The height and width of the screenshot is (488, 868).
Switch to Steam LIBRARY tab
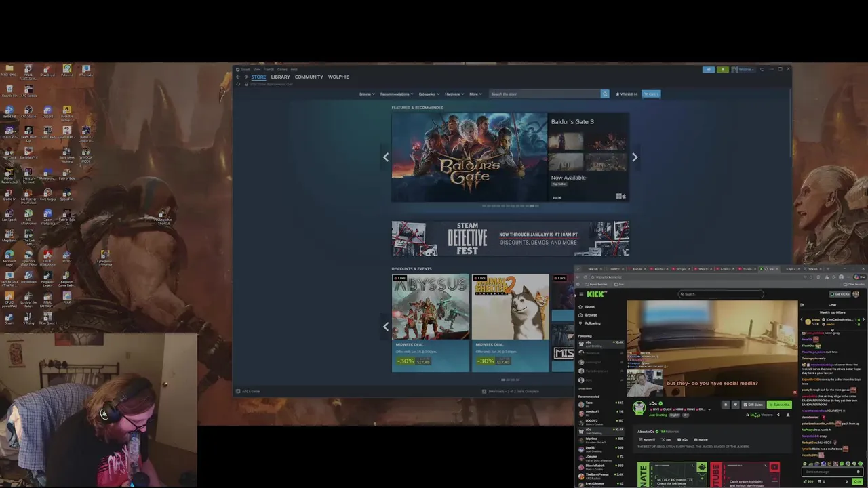click(280, 77)
